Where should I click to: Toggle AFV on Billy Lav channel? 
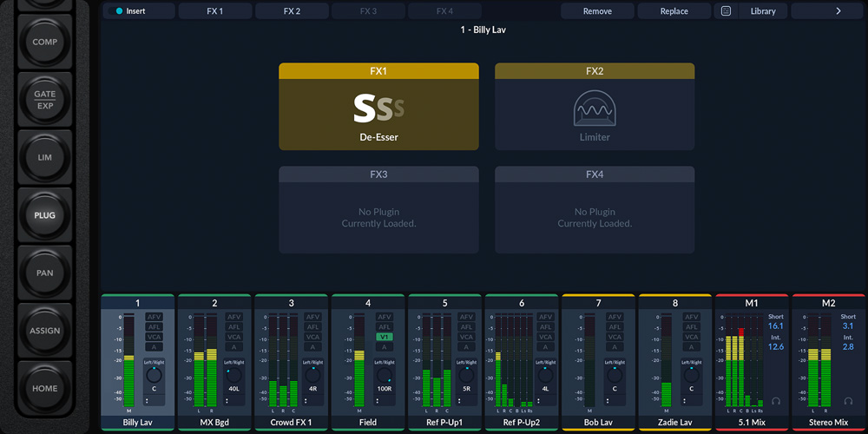[x=154, y=317]
